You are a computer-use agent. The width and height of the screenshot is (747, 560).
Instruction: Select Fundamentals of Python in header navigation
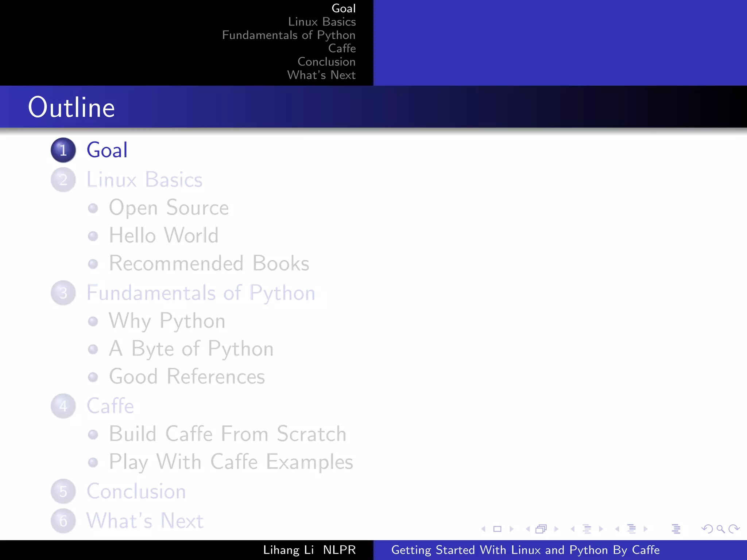pyautogui.click(x=289, y=35)
